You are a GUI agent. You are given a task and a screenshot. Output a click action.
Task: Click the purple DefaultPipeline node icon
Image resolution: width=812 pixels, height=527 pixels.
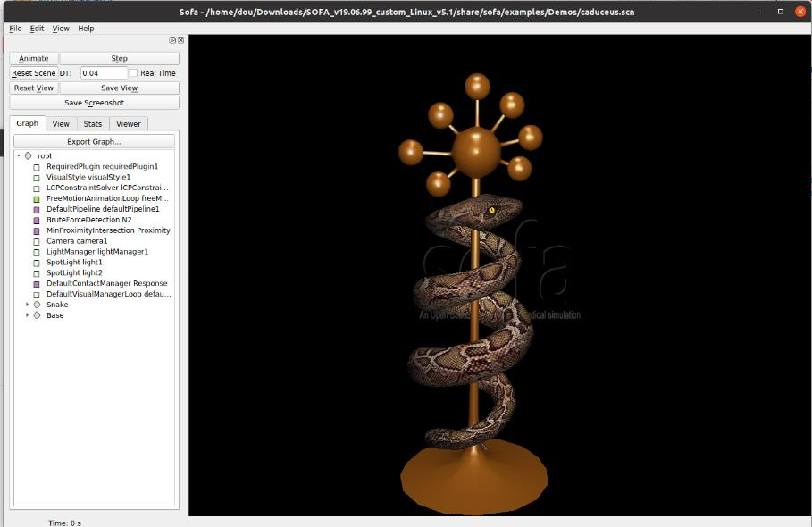pos(37,210)
